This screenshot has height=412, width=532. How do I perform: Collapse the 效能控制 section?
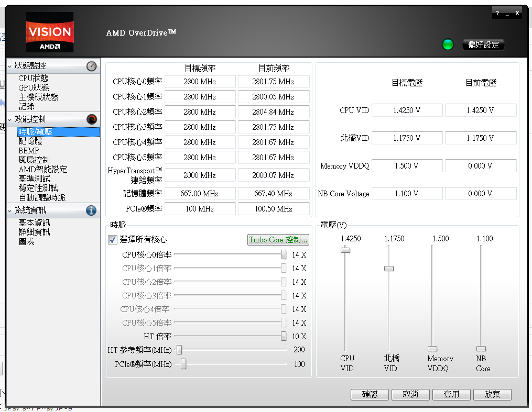click(9, 119)
